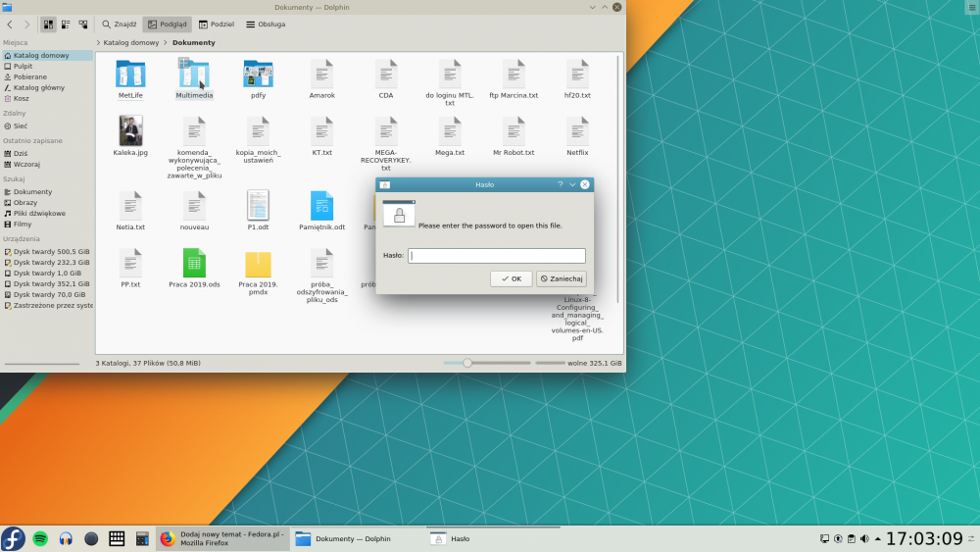This screenshot has height=552, width=980.
Task: Select the Multimedia folder
Action: click(194, 79)
